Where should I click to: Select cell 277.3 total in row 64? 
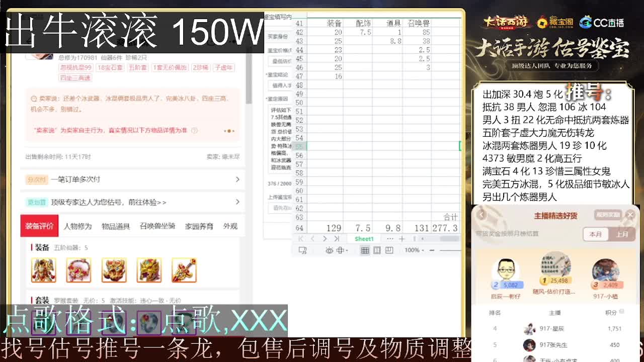point(445,228)
